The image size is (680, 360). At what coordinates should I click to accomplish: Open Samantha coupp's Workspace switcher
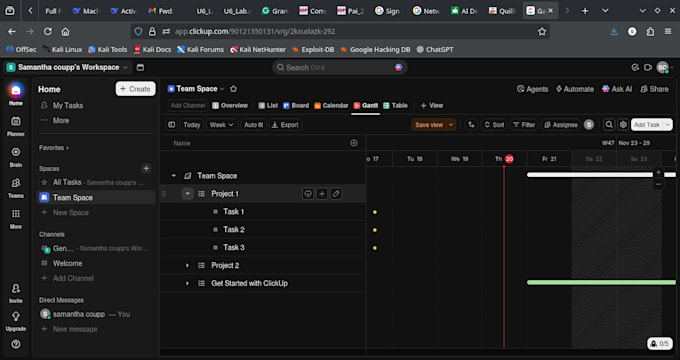pyautogui.click(x=68, y=67)
